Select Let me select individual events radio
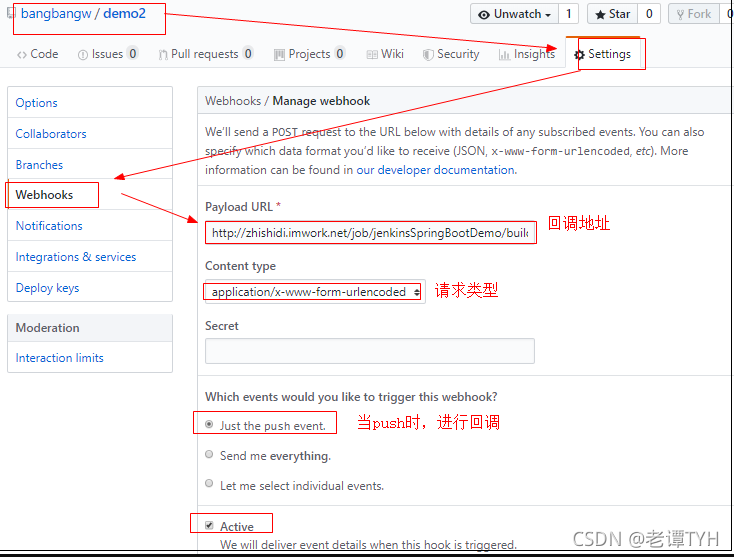This screenshot has height=557, width=734. tap(209, 484)
